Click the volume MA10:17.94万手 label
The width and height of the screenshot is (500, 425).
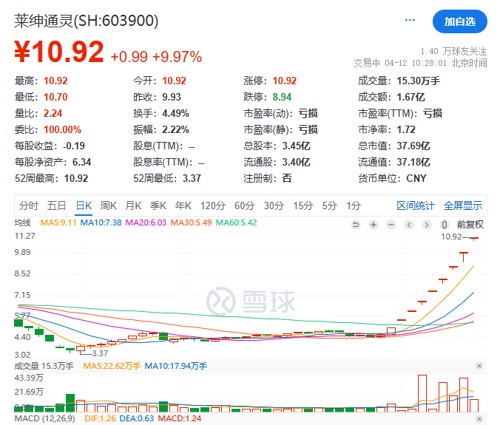(x=176, y=366)
